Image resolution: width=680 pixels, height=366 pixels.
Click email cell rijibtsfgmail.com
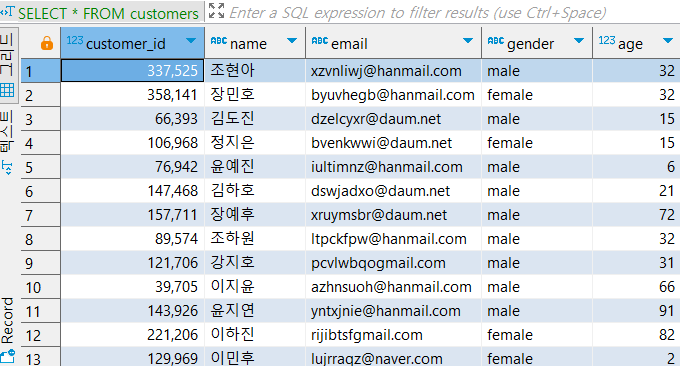point(393,335)
